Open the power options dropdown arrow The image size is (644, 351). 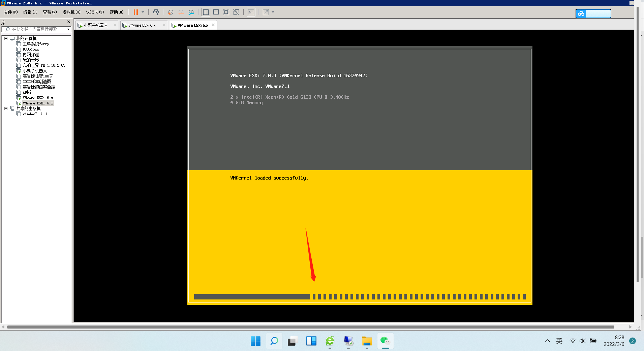pos(143,12)
